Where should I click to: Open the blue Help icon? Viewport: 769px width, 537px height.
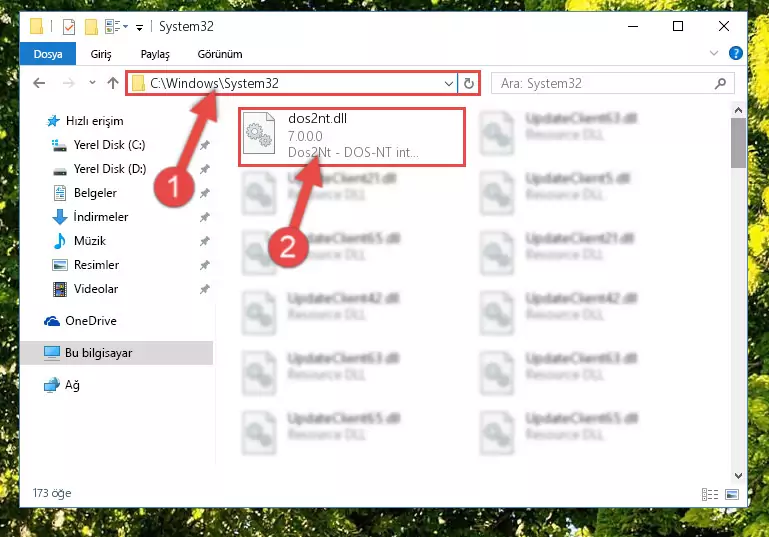coord(736,53)
